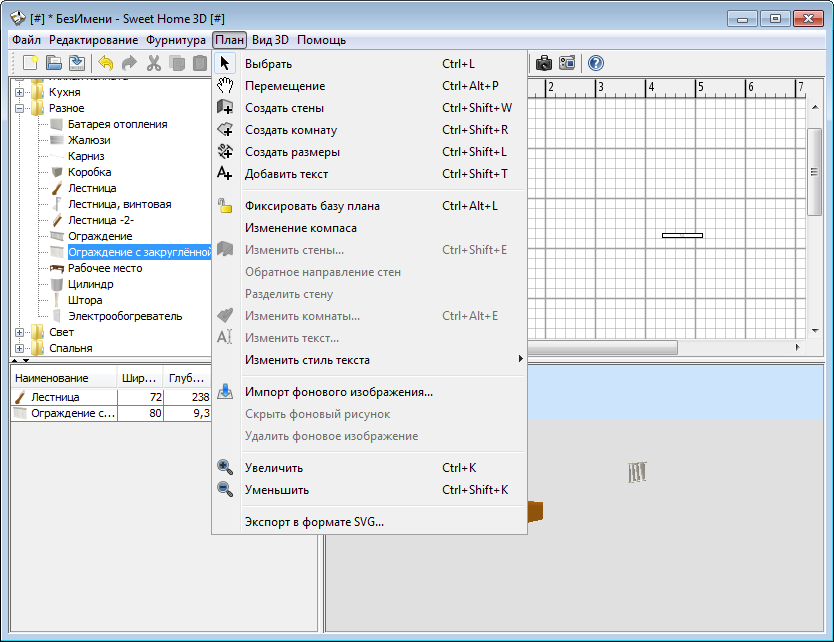Open the Вид 3D menu
The image size is (834, 642).
pyautogui.click(x=270, y=40)
